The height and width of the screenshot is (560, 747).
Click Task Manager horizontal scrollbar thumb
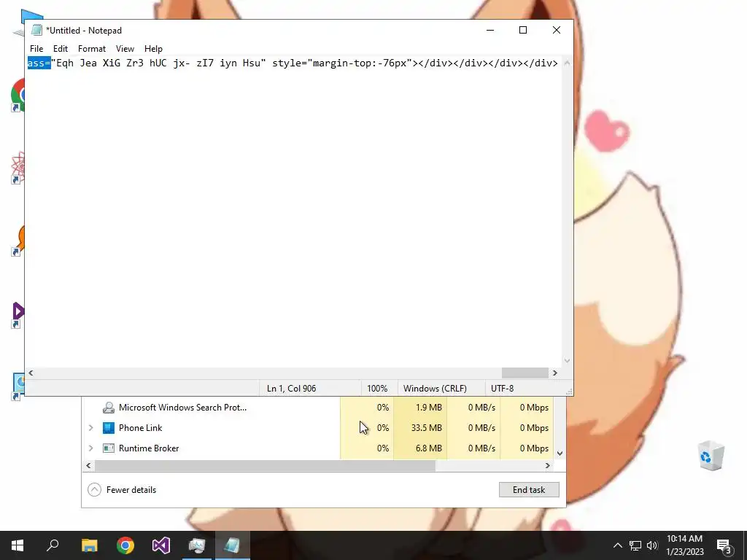pyautogui.click(x=265, y=465)
